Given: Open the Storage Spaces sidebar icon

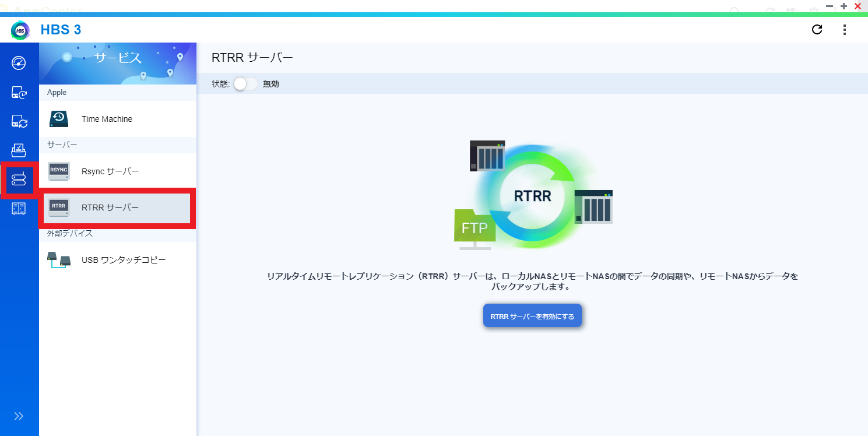Looking at the screenshot, I should point(19,209).
